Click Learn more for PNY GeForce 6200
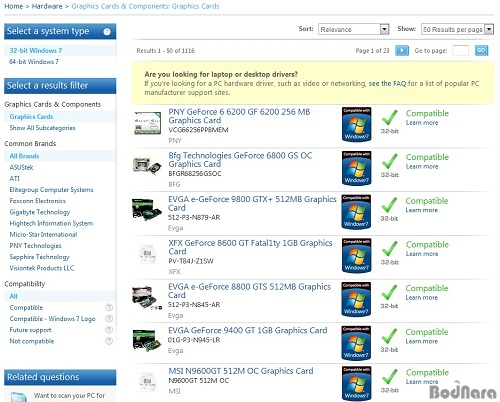500x402 pixels. [422, 123]
